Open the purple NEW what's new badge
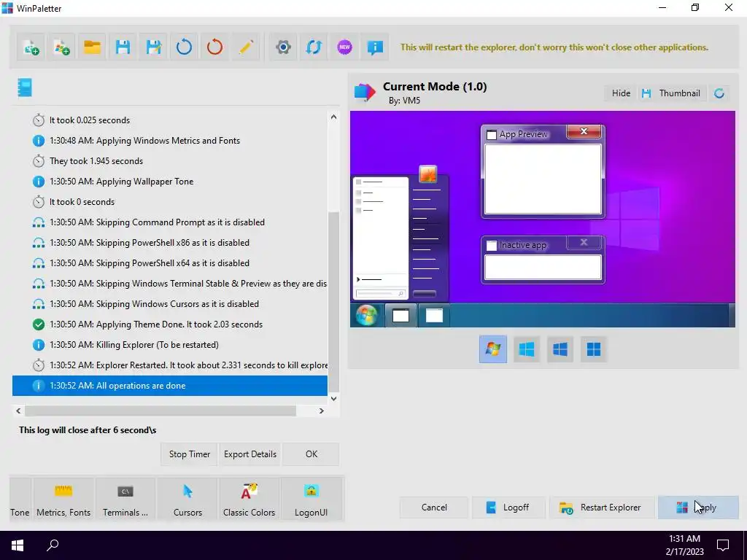Viewport: 747px width, 560px height. [344, 47]
